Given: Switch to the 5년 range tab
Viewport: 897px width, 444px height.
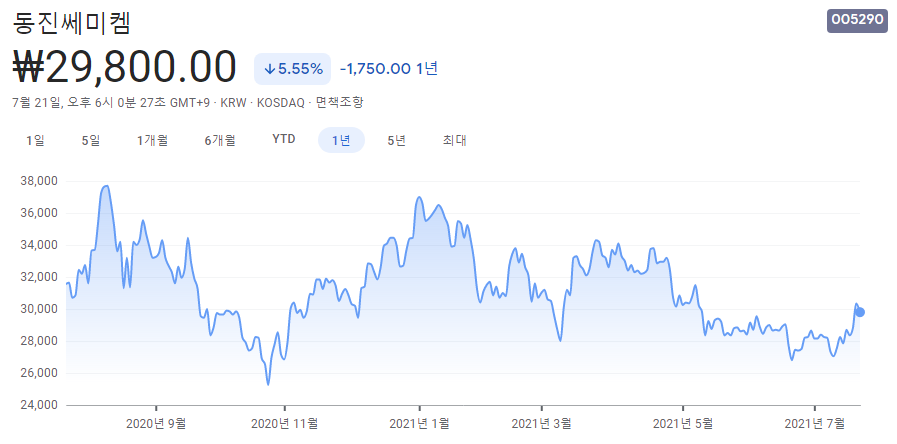Looking at the screenshot, I should pos(396,140).
